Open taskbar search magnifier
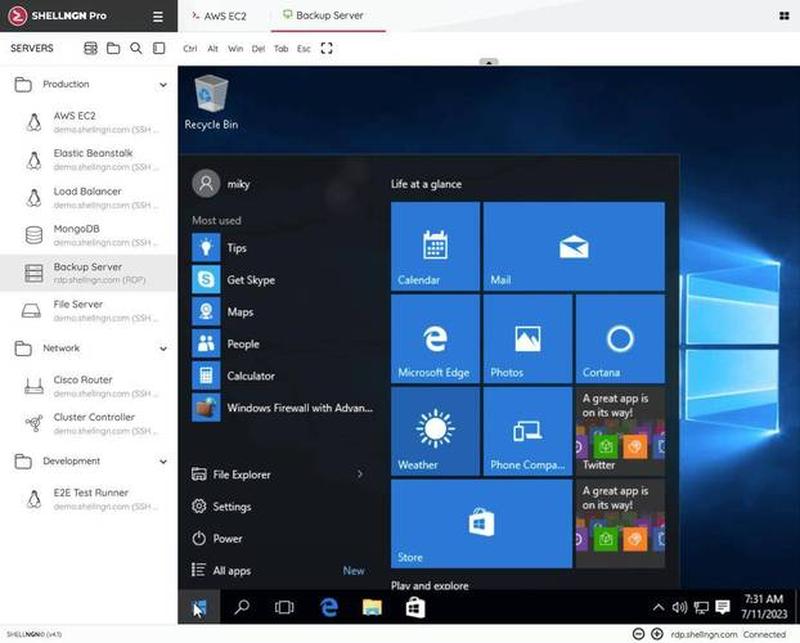The width and height of the screenshot is (800, 643). point(241,607)
